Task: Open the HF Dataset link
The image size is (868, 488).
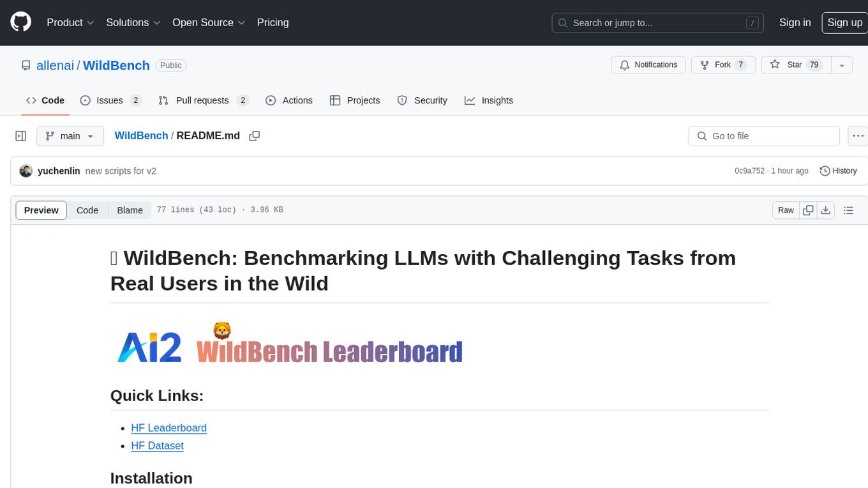Action: (157, 446)
